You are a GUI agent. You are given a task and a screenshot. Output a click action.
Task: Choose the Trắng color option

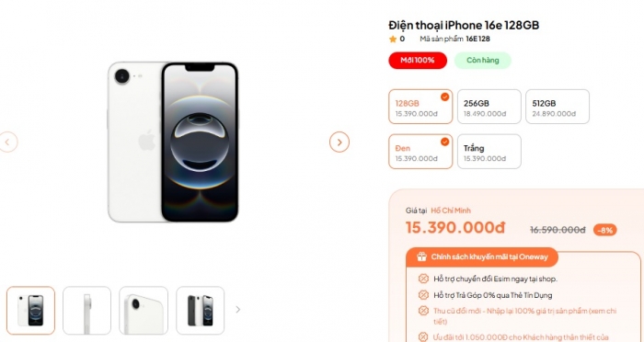point(489,152)
